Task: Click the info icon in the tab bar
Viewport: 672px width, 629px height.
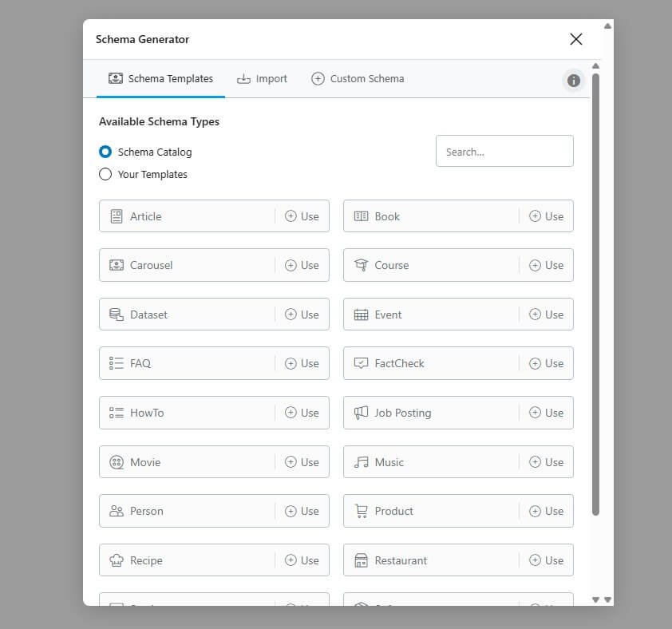Action: 573,80
